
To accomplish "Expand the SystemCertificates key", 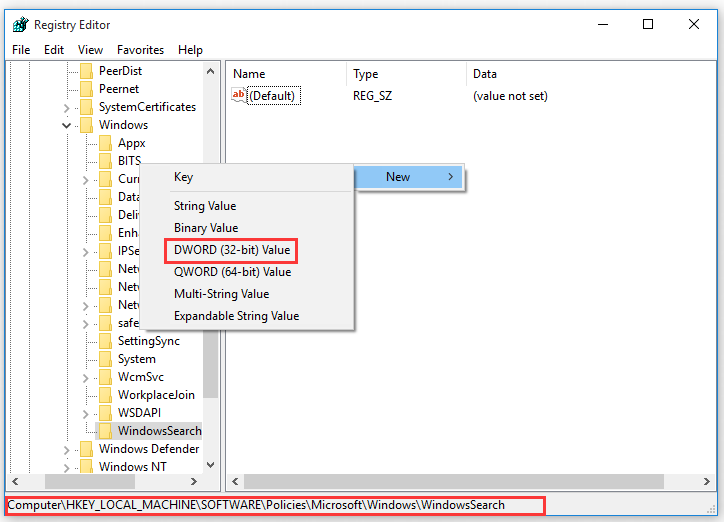I will [x=66, y=108].
